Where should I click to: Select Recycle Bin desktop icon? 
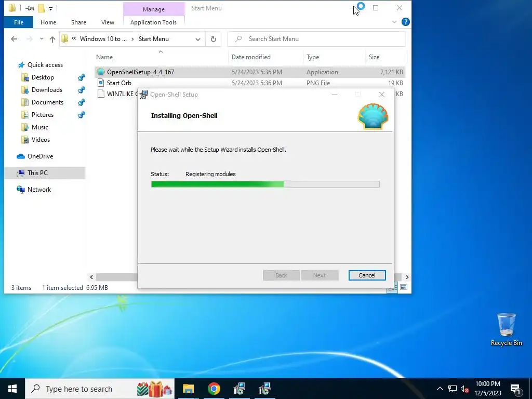tap(506, 329)
